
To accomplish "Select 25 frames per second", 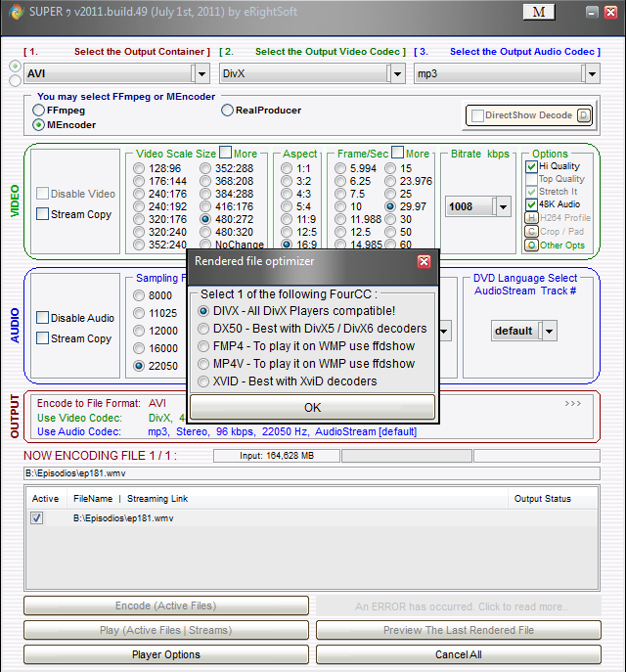I will (390, 194).
